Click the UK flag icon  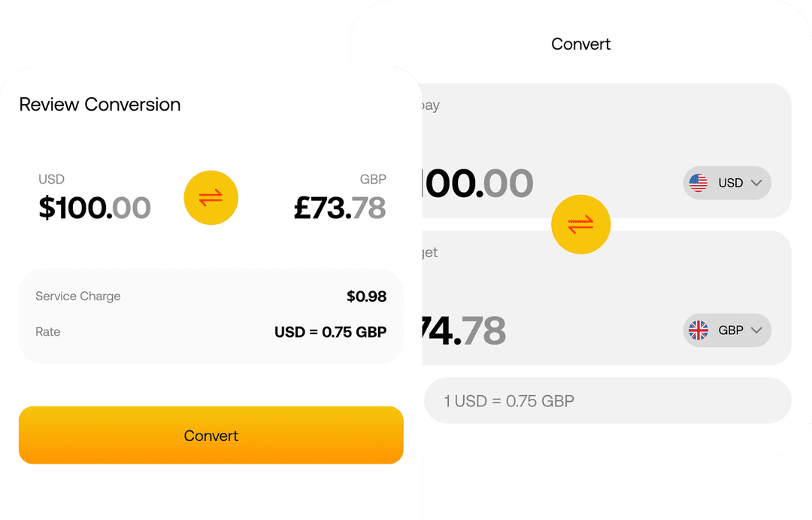(698, 330)
